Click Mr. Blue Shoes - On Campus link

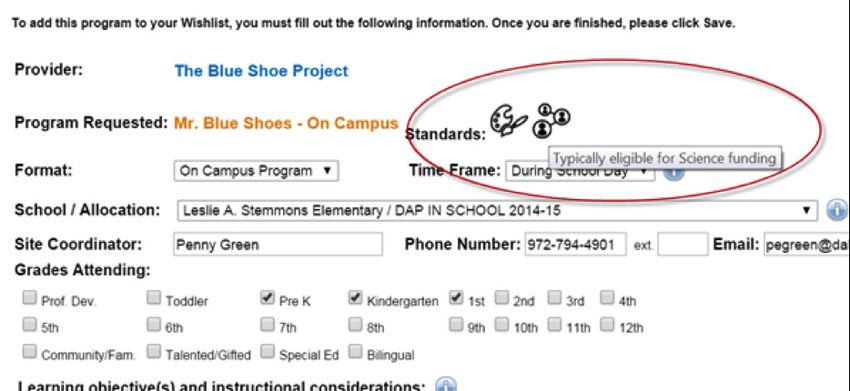[x=286, y=123]
